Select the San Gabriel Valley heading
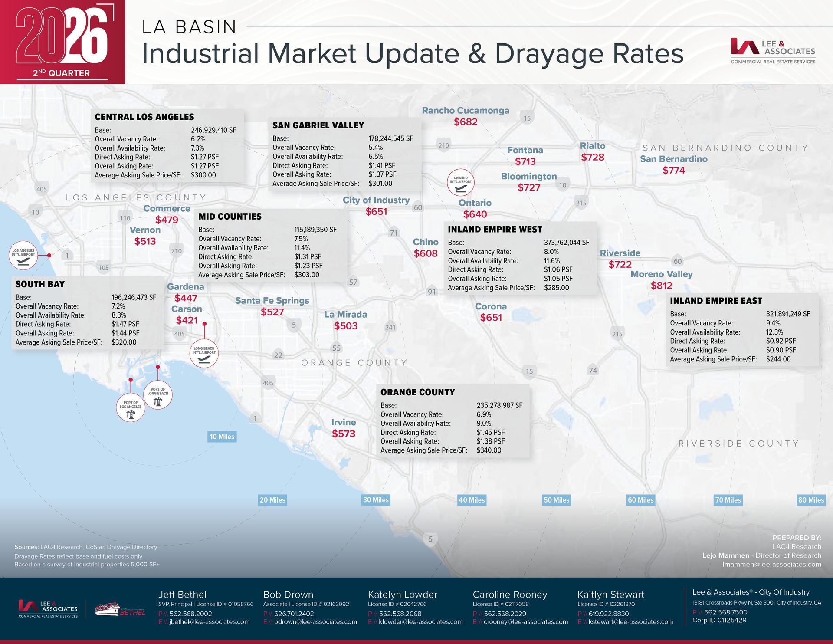 pos(318,125)
